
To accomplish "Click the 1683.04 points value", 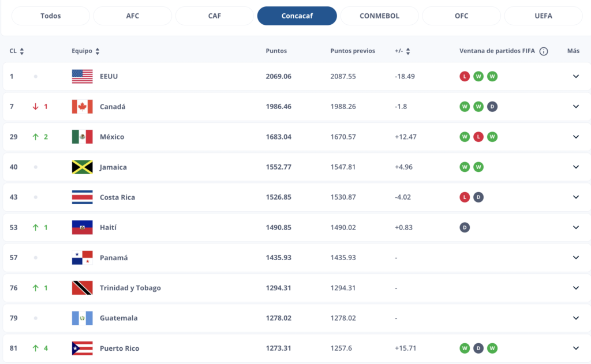I will point(279,137).
